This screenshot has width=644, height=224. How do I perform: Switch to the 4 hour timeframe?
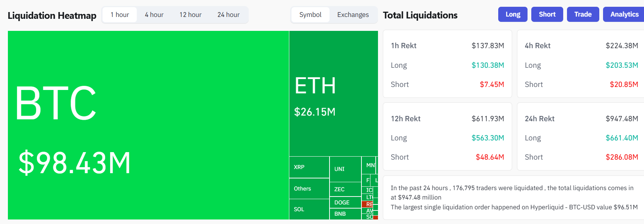click(x=154, y=15)
